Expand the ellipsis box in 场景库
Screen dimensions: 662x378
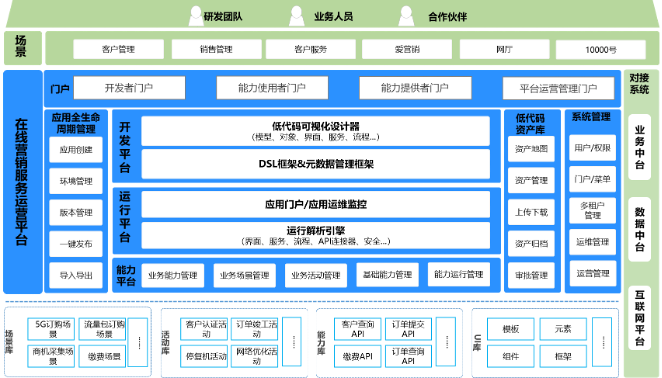coord(138,343)
